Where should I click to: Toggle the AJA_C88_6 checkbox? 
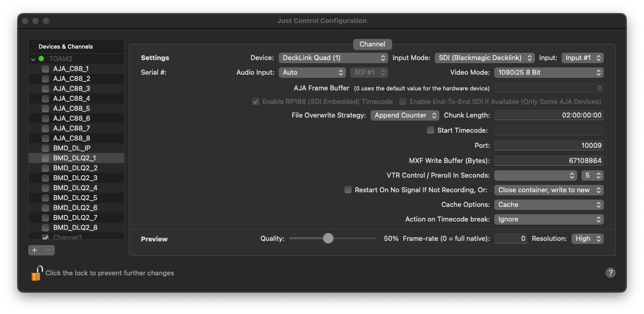coord(45,119)
